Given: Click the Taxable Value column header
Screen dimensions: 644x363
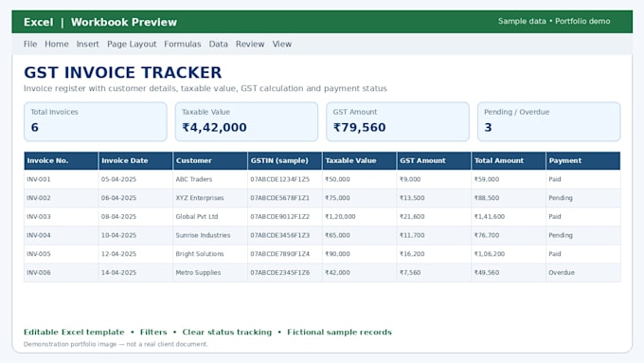Looking at the screenshot, I should click(x=359, y=161).
